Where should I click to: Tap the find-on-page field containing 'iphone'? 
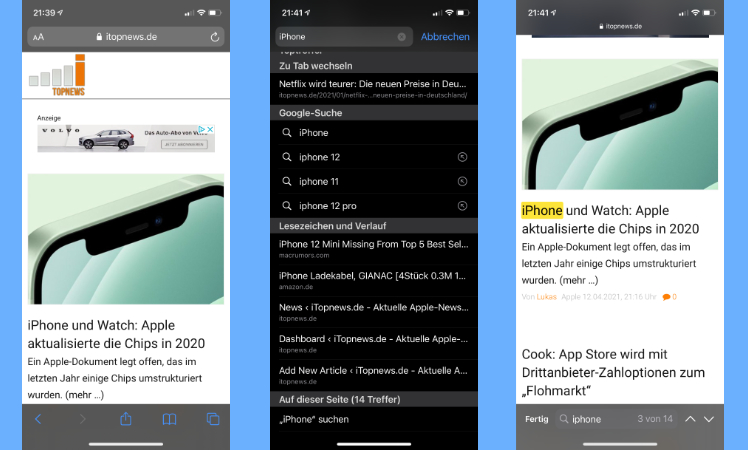(x=600, y=419)
